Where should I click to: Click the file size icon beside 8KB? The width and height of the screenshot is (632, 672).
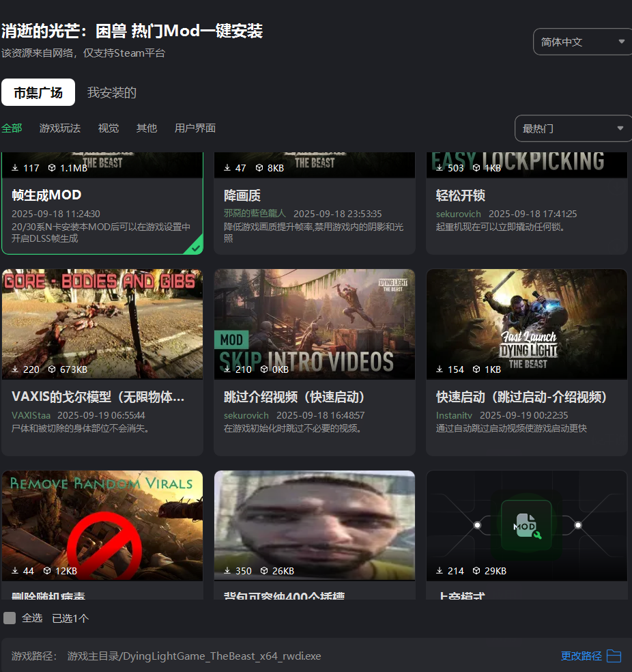pos(259,167)
